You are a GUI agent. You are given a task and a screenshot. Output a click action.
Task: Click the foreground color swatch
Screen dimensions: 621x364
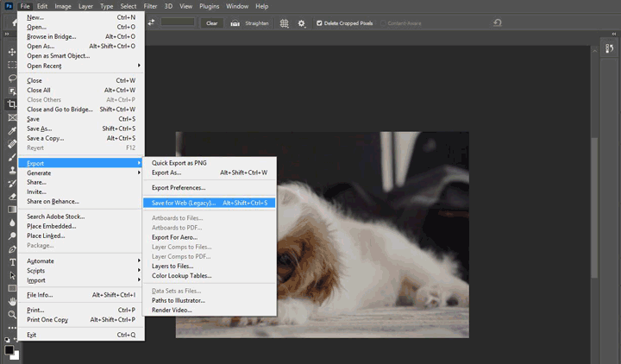[9, 350]
